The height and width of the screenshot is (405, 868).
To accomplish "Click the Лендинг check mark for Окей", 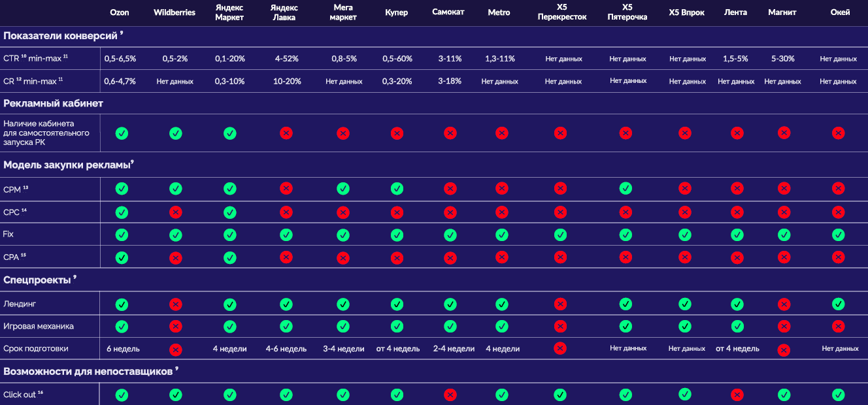I will point(838,304).
